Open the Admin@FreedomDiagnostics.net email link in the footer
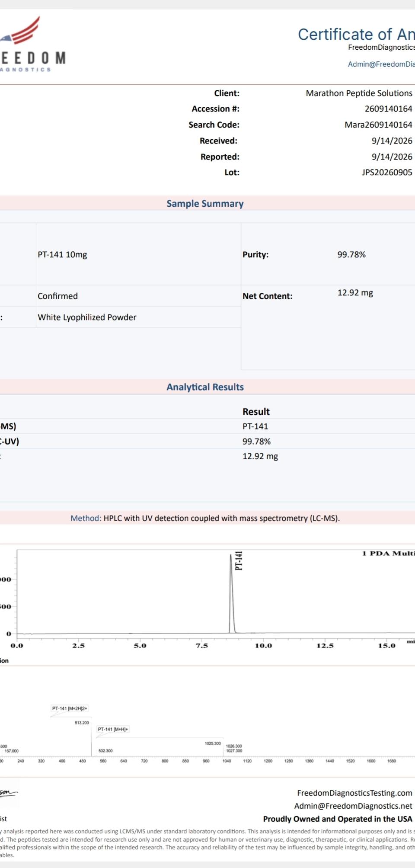Image resolution: width=415 pixels, height=868 pixels. click(353, 806)
